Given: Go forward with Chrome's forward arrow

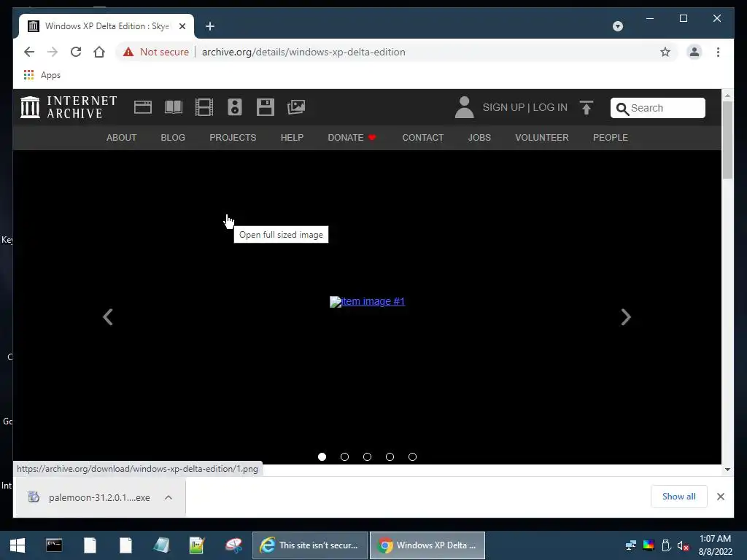Looking at the screenshot, I should 53,52.
